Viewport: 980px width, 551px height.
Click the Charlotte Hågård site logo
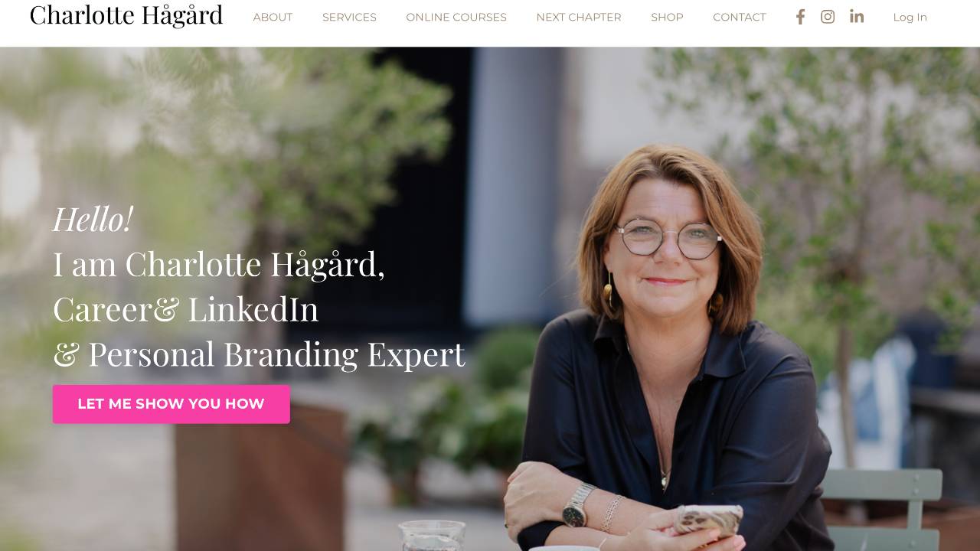click(126, 15)
